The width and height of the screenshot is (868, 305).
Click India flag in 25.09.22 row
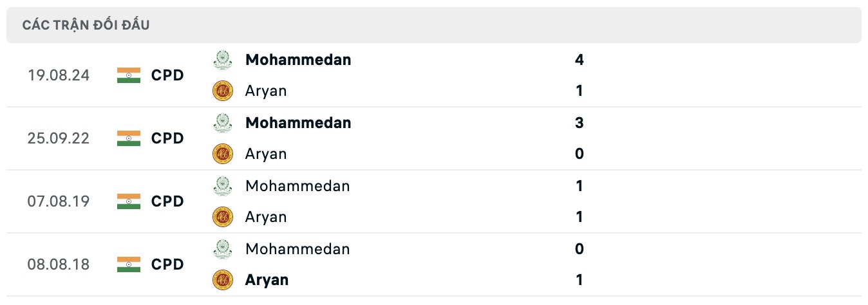[x=129, y=138]
